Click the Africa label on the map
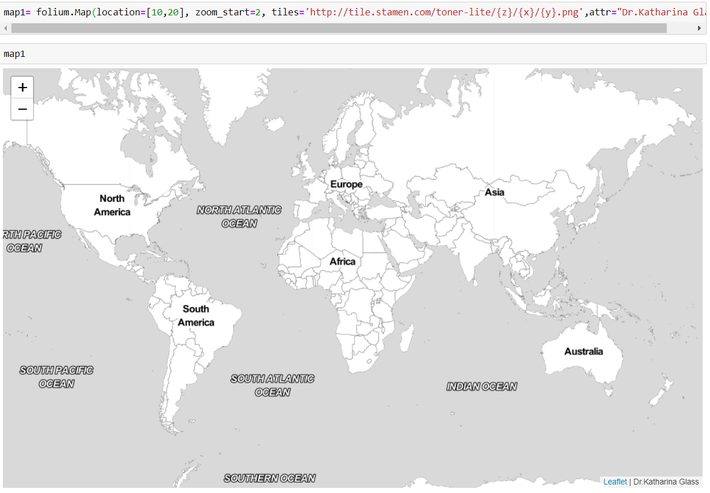This screenshot has height=493, width=710. click(x=342, y=261)
